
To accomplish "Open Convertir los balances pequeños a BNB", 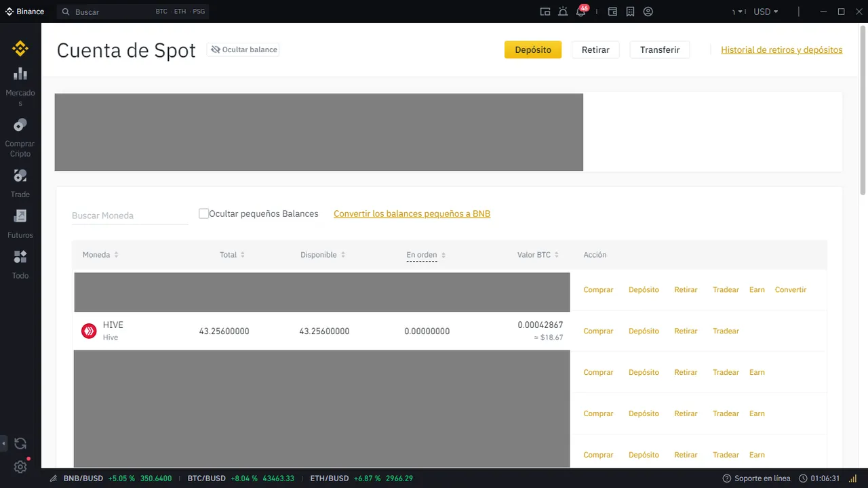I will [412, 213].
